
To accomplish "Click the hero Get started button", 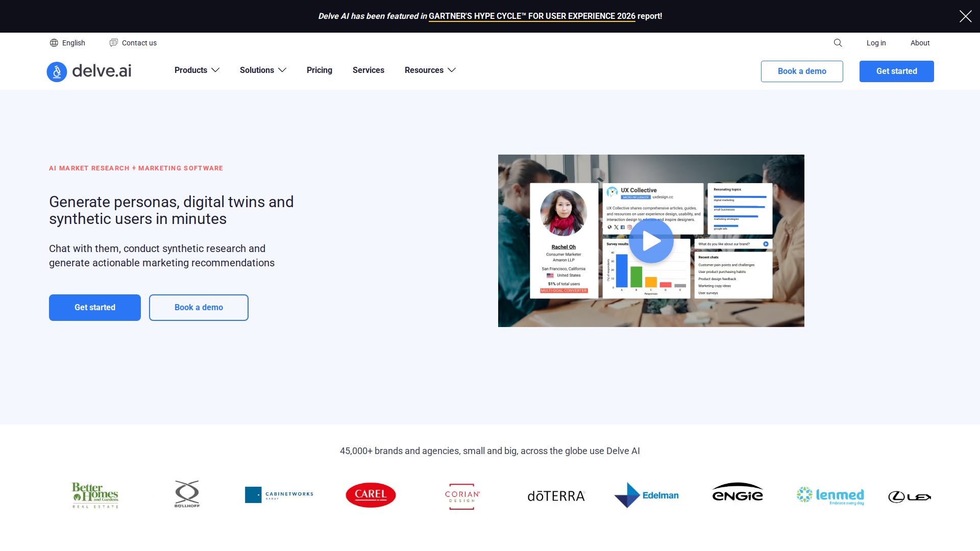I will click(x=95, y=308).
